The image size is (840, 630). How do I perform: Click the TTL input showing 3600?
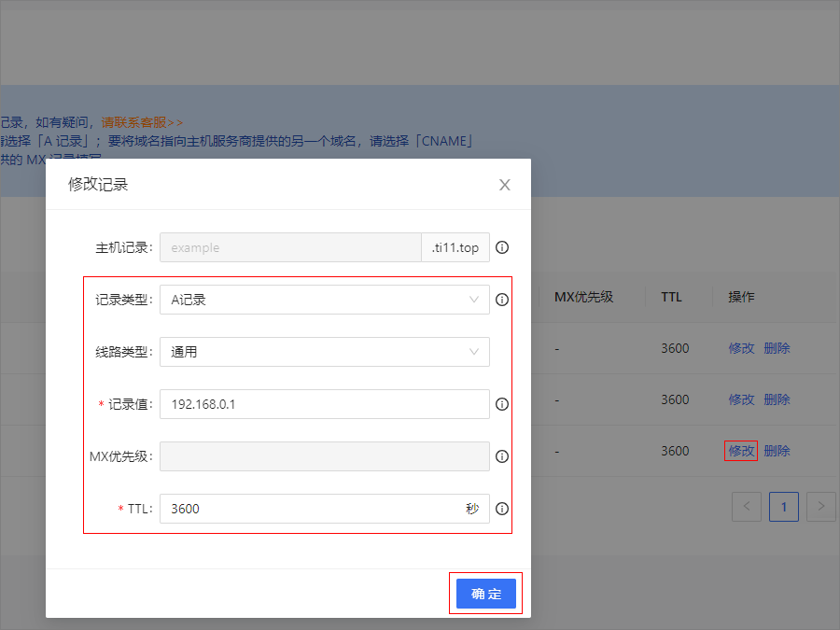(x=325, y=509)
